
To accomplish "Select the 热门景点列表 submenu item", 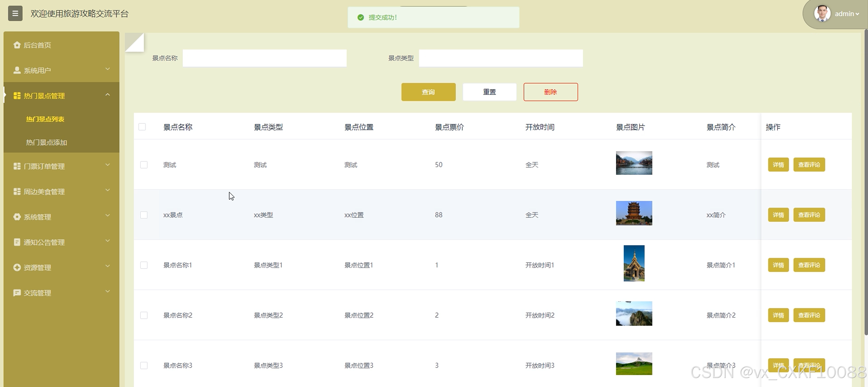I will (45, 119).
